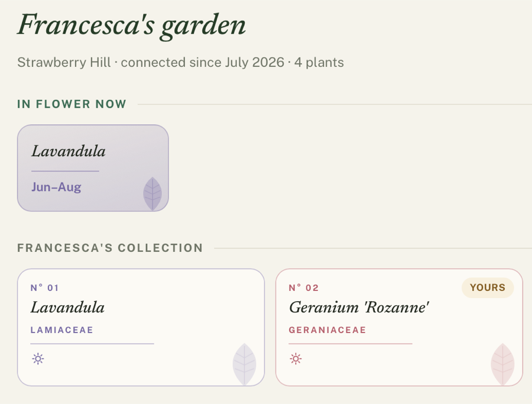Click the pink leaf on Geranium card
The image size is (532, 404).
502,364
